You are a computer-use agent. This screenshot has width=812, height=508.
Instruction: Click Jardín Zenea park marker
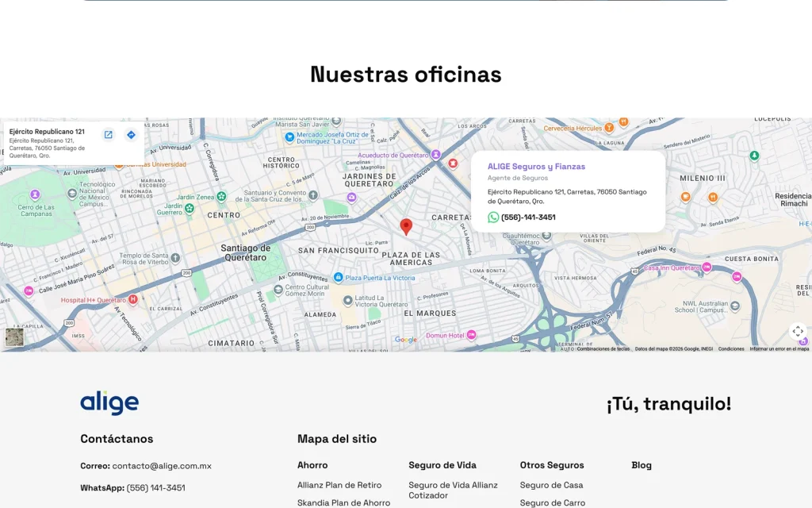(x=222, y=196)
